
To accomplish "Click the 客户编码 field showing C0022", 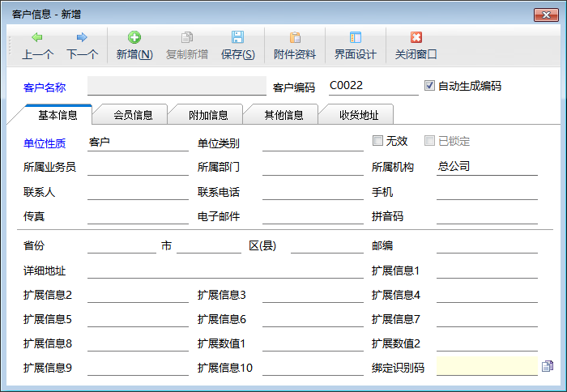I will coord(373,86).
